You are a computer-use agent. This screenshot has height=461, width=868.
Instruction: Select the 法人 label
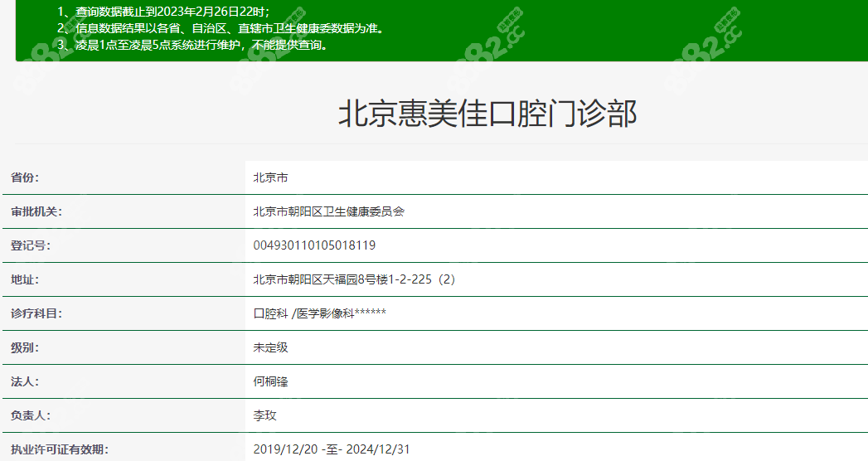tap(25, 381)
